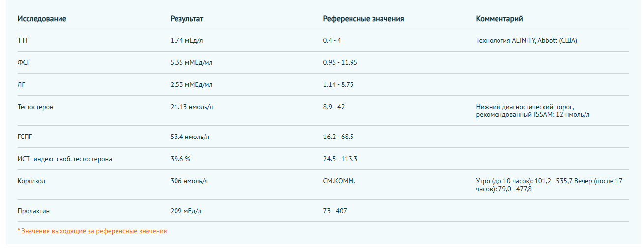Click the Исследование column header
Image resolution: width=644 pixels, height=249 pixels.
point(42,19)
